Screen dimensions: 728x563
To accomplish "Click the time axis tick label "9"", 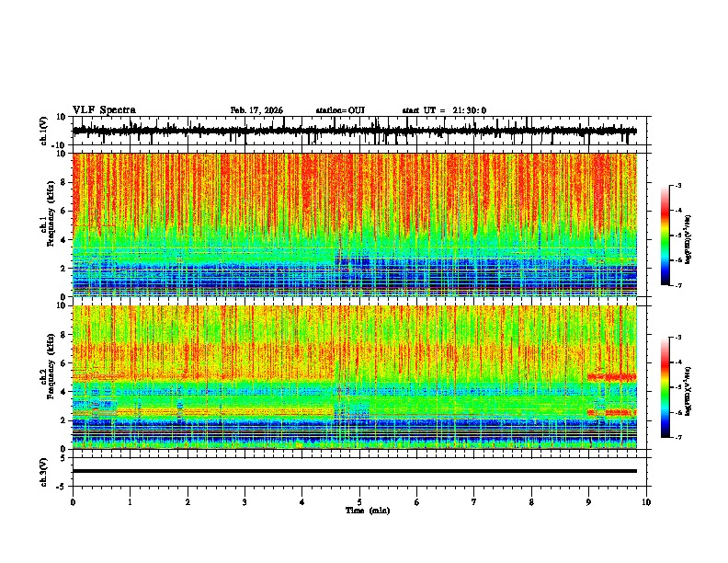I will click(588, 502).
